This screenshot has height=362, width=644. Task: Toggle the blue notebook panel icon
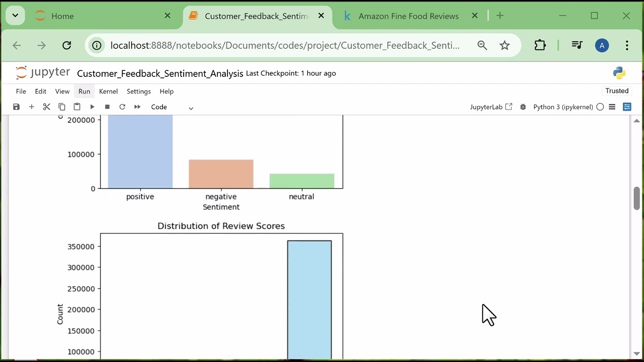pyautogui.click(x=627, y=107)
